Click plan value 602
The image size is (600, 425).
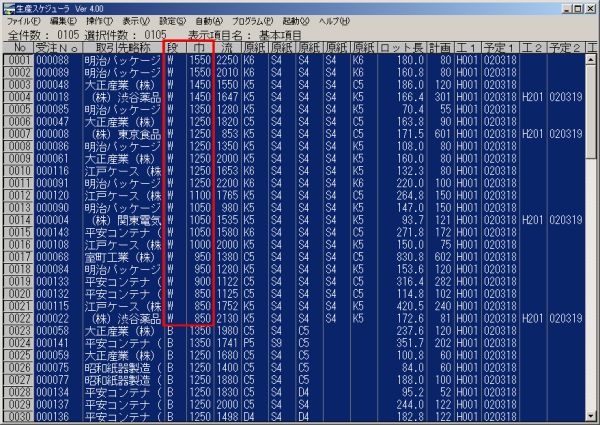[443, 257]
